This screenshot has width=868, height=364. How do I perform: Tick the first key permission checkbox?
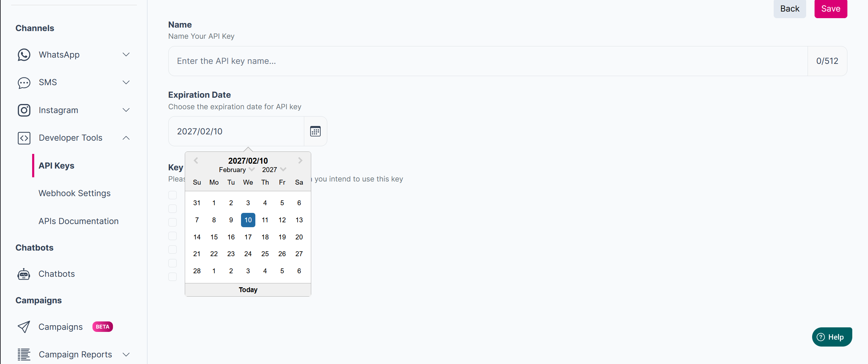click(173, 195)
